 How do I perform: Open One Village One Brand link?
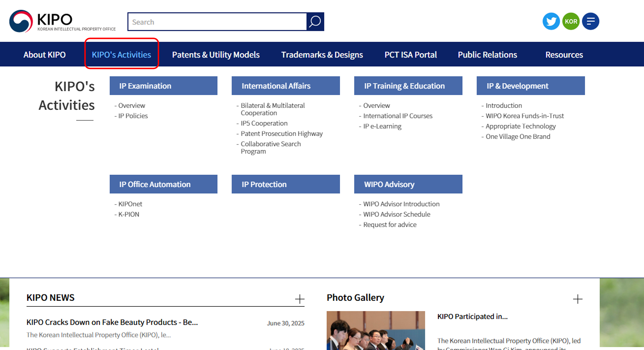[518, 137]
